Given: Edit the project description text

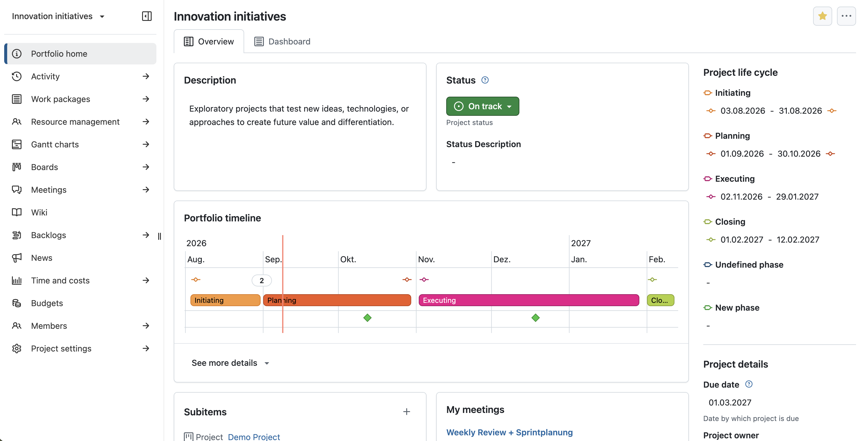Looking at the screenshot, I should (x=299, y=115).
